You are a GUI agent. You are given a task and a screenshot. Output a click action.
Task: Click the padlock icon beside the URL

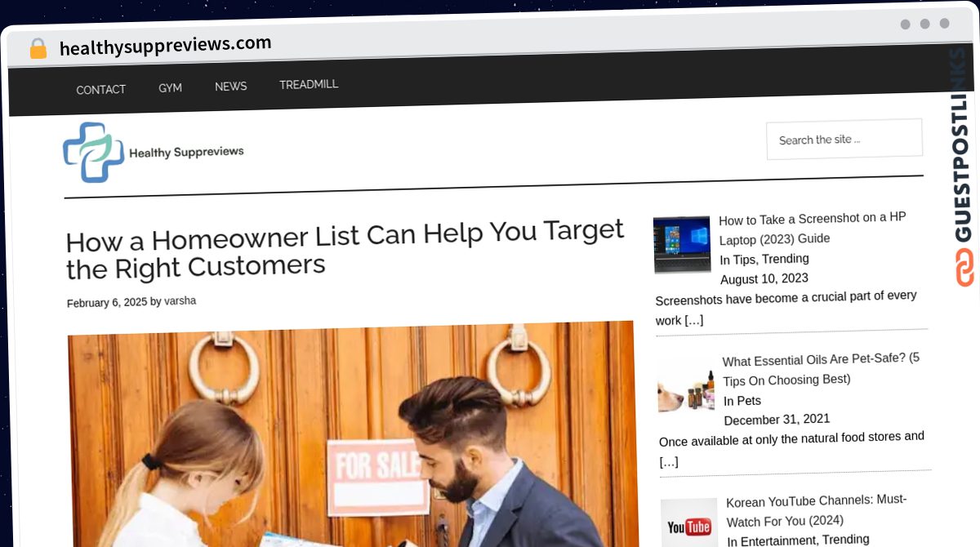coord(38,49)
